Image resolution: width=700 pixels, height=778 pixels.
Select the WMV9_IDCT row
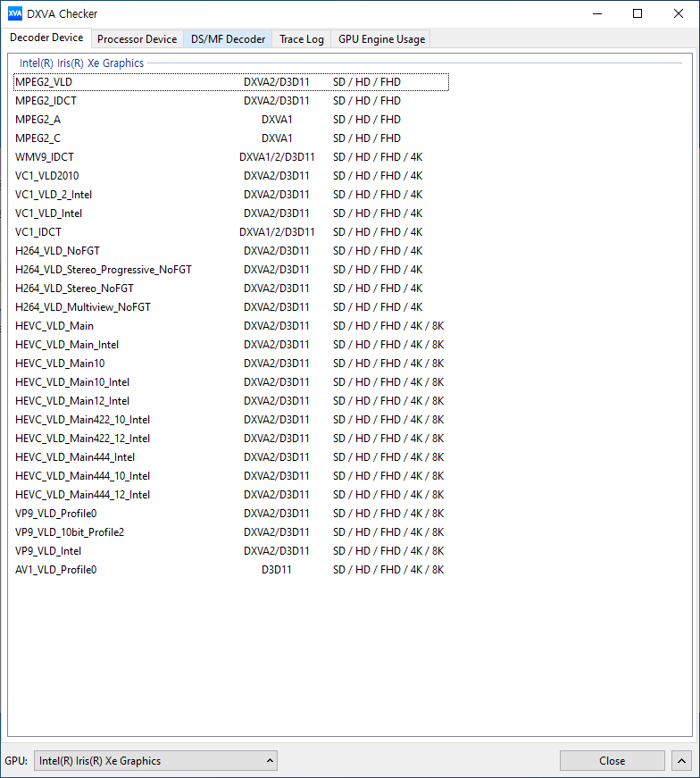click(231, 157)
